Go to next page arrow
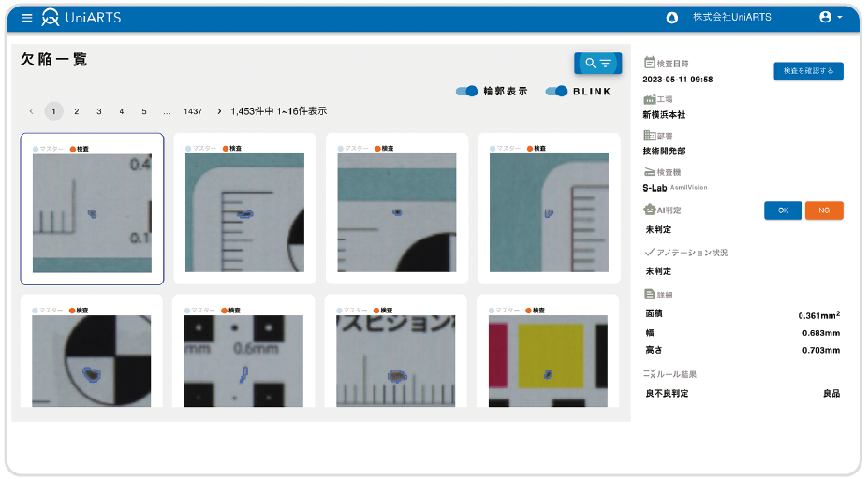This screenshot has height=479, width=868. (219, 111)
